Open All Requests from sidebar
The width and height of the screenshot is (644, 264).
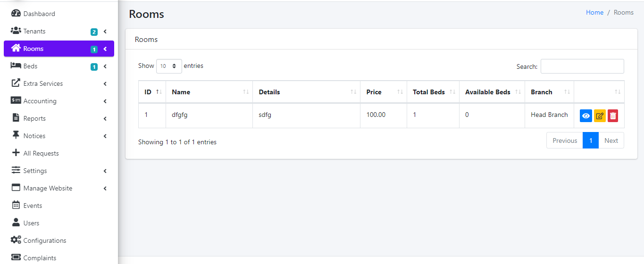(41, 153)
